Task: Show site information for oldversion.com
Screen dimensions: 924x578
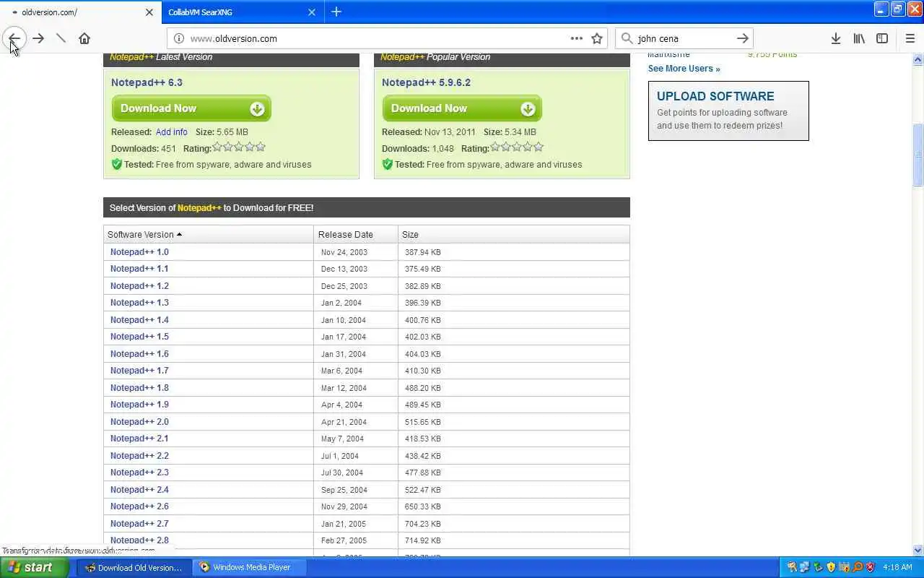Action: [x=179, y=38]
